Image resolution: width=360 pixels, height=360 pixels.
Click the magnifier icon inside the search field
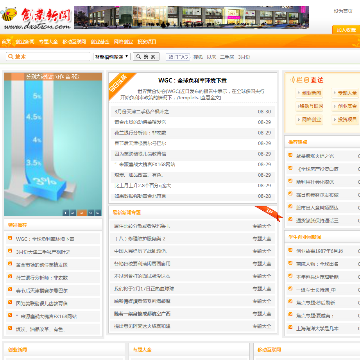[10, 57]
